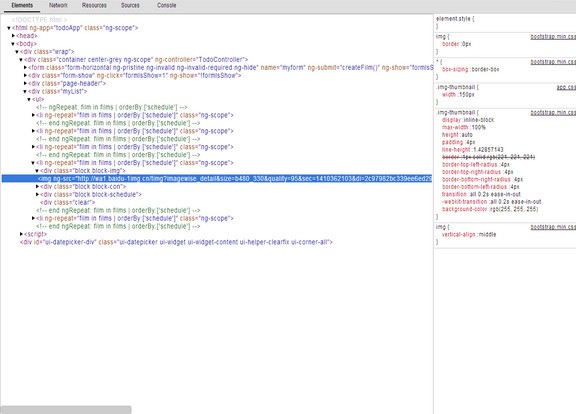576x414 pixels.
Task: Select the first ngRepeat comment without 'end'
Action: tap(112, 107)
